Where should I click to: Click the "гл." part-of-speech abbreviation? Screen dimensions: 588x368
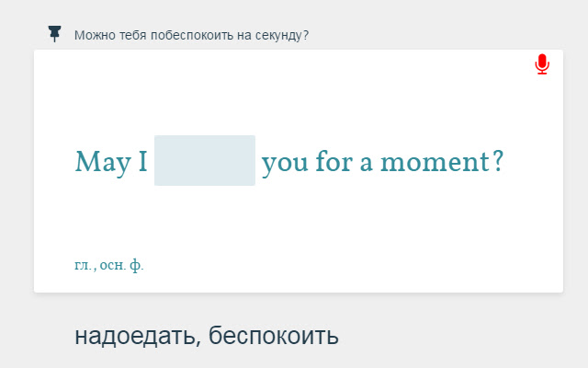tap(84, 266)
